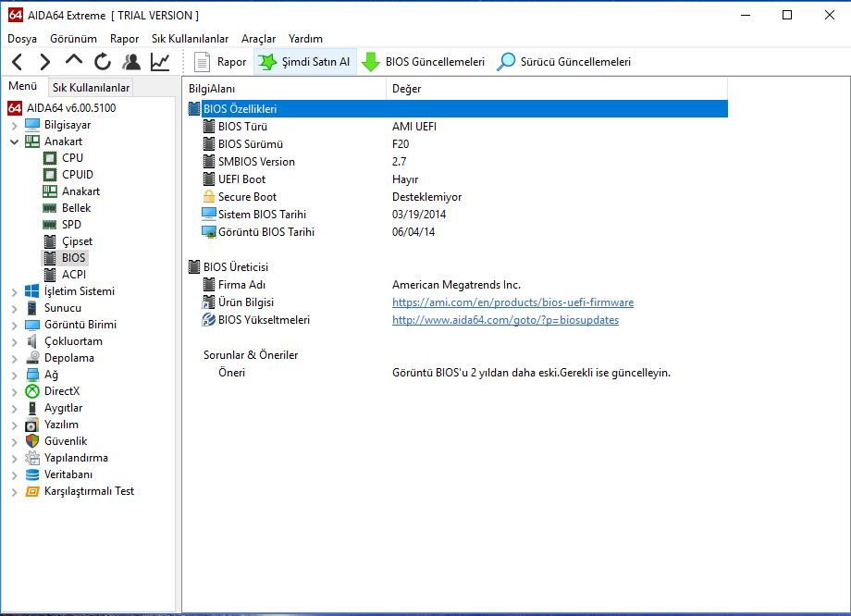Select the Secure Boot row with lock icon
The width and height of the screenshot is (851, 616).
[x=457, y=197]
